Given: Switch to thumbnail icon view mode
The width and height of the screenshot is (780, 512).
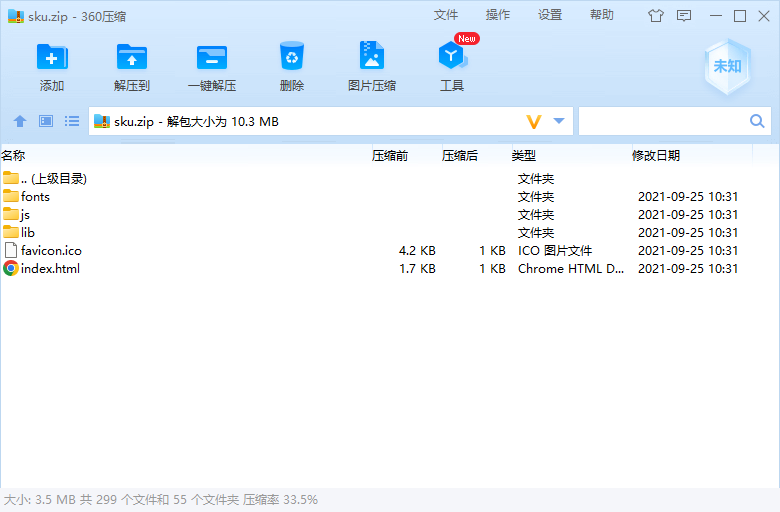Looking at the screenshot, I should (46, 121).
